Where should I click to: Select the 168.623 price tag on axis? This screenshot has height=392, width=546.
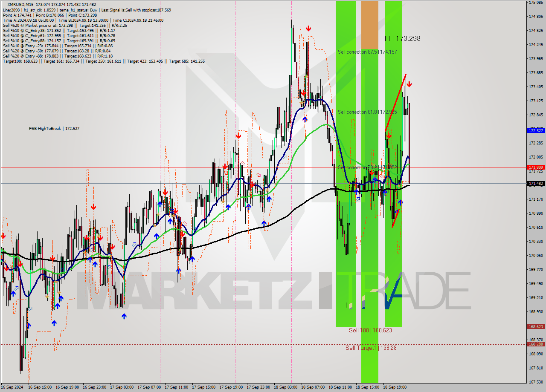535,327
